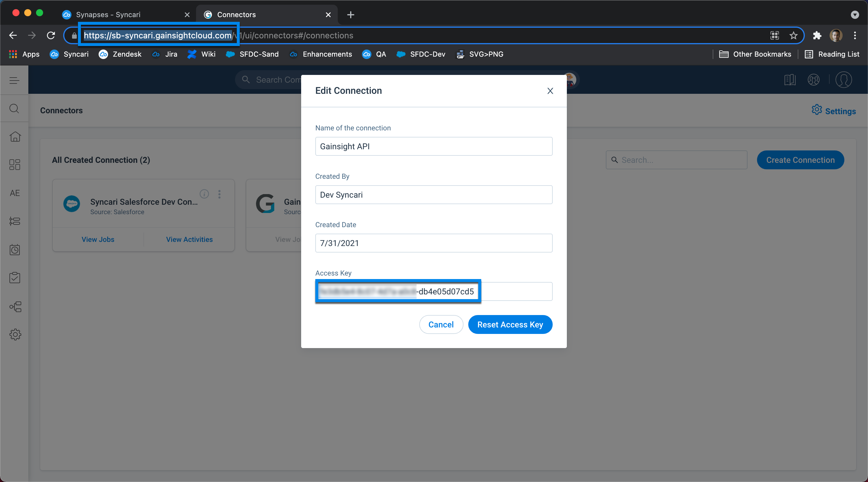Open Chrome three-dot menu
868x482 pixels.
(x=854, y=35)
